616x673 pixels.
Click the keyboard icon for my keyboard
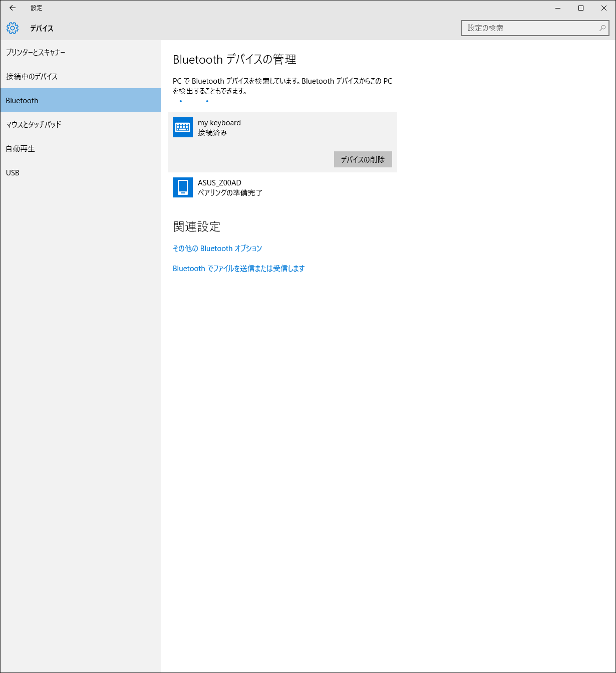[183, 127]
